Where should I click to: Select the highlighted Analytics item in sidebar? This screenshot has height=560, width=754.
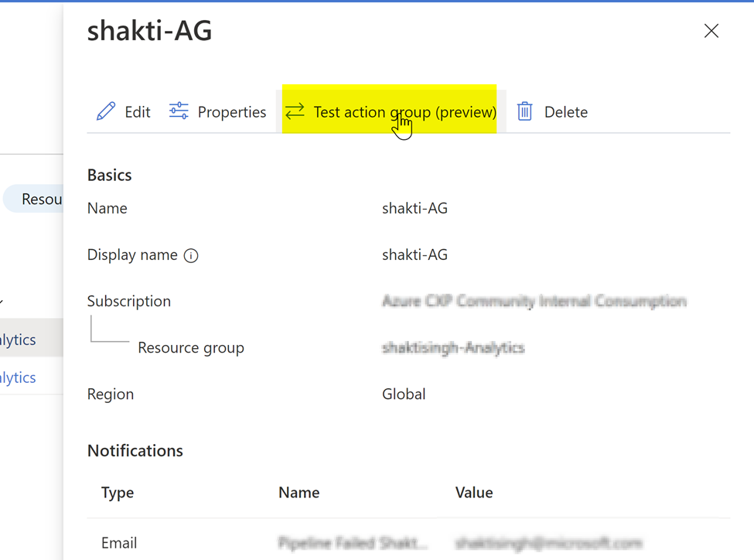pos(18,339)
